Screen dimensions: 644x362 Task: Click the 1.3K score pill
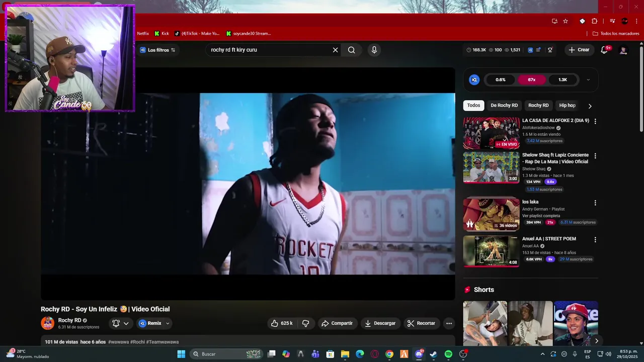coord(562,79)
